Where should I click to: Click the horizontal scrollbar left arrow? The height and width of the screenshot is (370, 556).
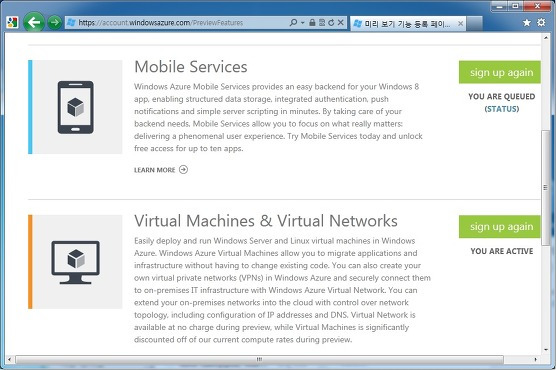point(9,359)
